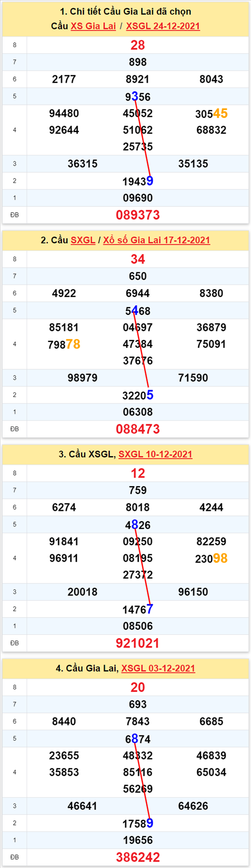Select special prize number 386242
This screenshot has width=251, height=868.
tap(138, 857)
